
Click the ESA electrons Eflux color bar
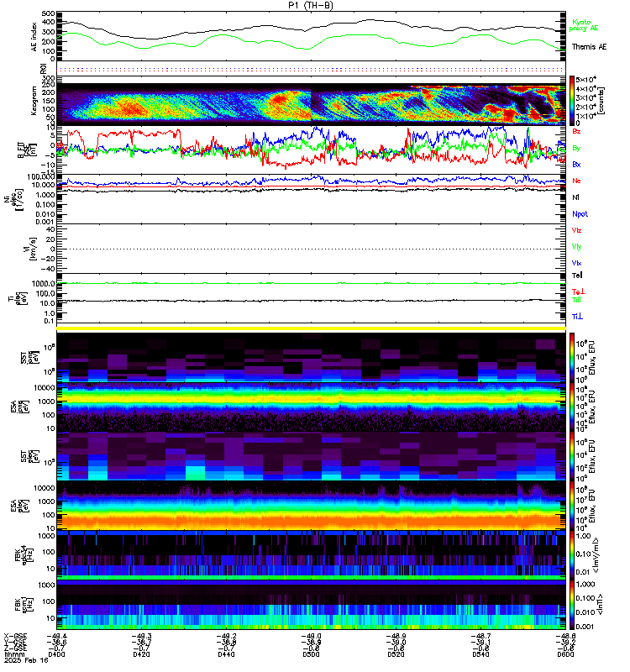572,506
